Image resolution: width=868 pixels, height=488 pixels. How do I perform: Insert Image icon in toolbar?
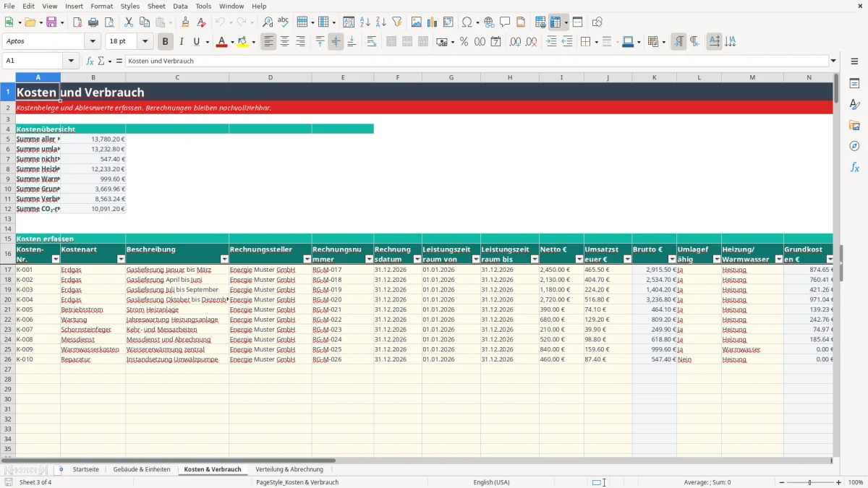coord(417,22)
